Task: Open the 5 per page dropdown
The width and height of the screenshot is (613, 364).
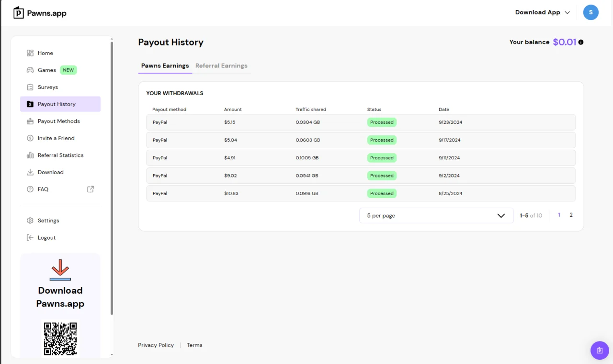Action: [x=436, y=216]
